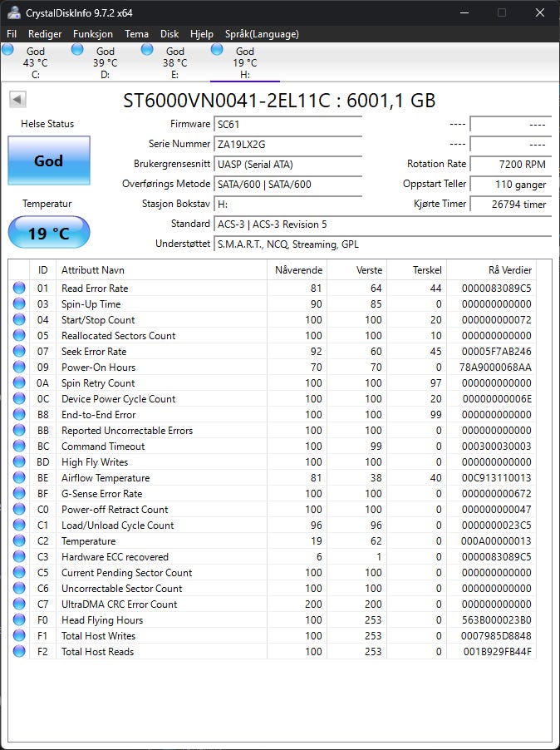Switch to disk E: tab
The height and width of the screenshot is (750, 560).
click(x=174, y=62)
